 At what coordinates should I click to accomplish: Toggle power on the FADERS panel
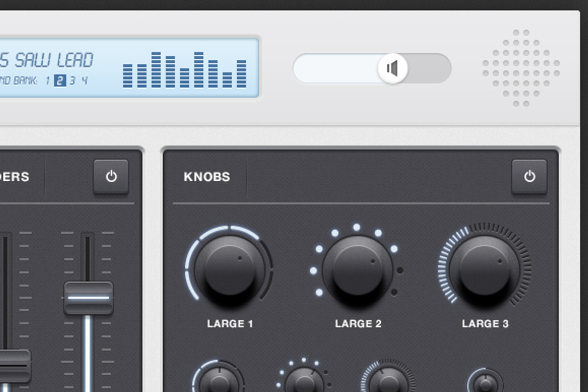(x=112, y=177)
